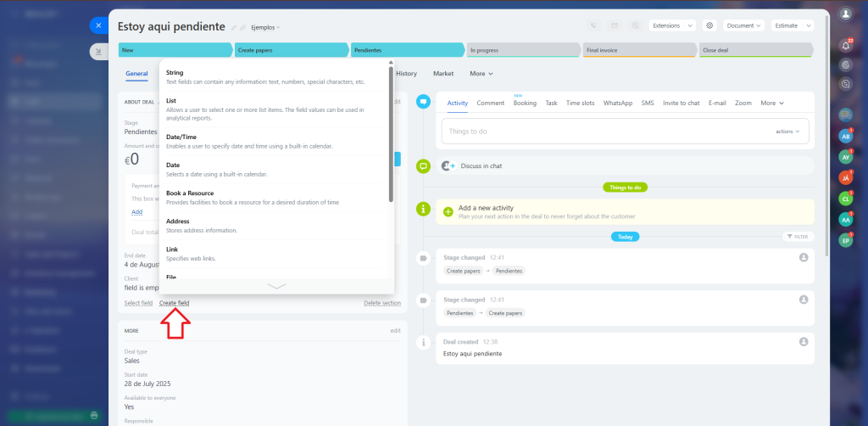
Task: Open notifications bell with 22 badge
Action: click(844, 45)
